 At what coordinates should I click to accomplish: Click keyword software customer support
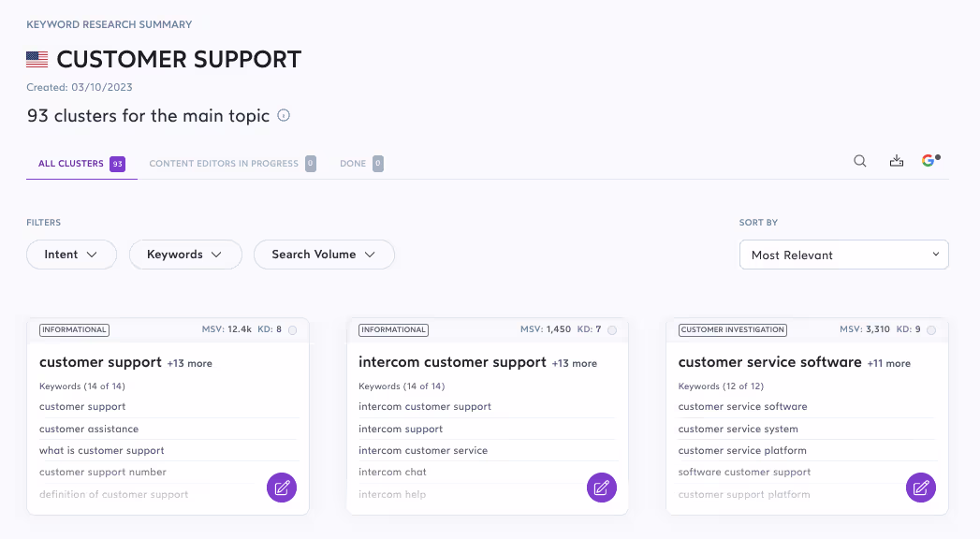(x=744, y=473)
